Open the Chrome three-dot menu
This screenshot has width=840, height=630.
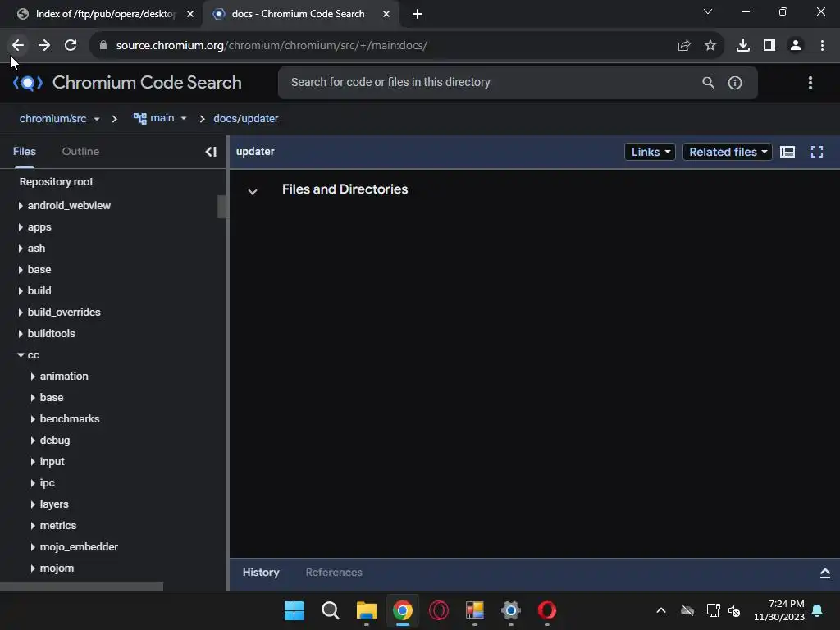(x=822, y=46)
